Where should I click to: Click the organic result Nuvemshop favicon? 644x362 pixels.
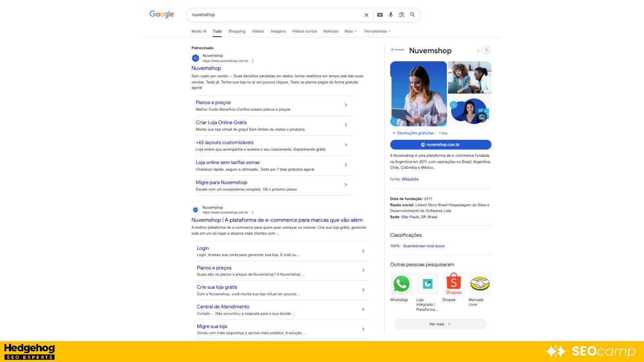(x=195, y=210)
